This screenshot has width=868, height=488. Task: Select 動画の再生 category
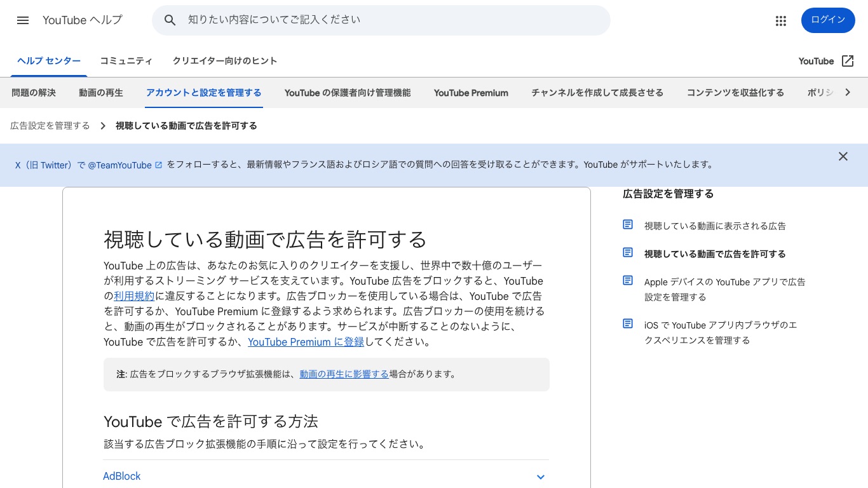tap(101, 93)
